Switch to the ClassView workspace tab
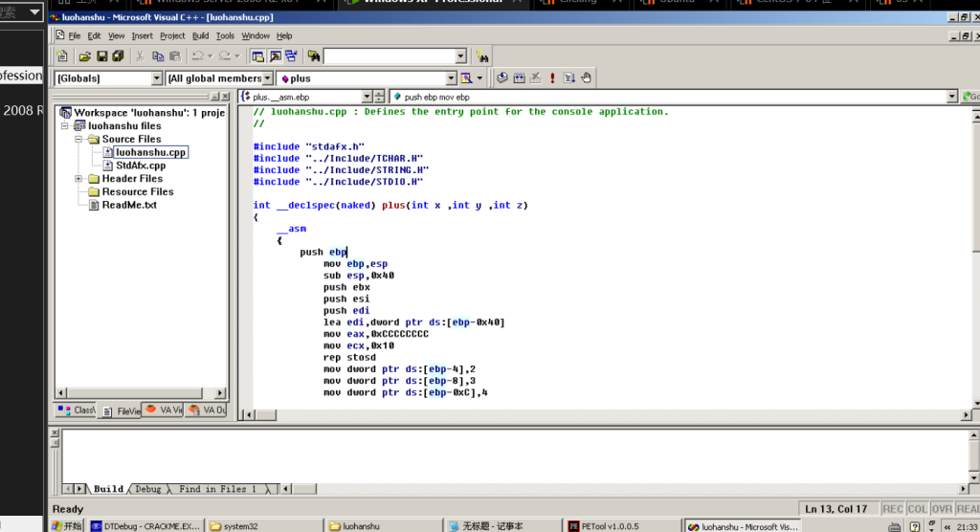 [x=77, y=410]
